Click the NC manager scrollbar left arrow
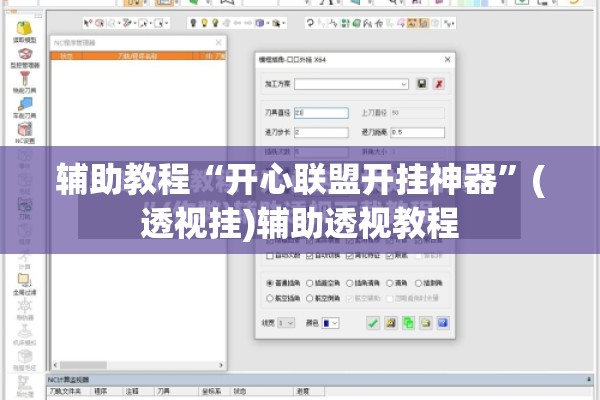Viewport: 600px width, 400px height. (x=55, y=365)
